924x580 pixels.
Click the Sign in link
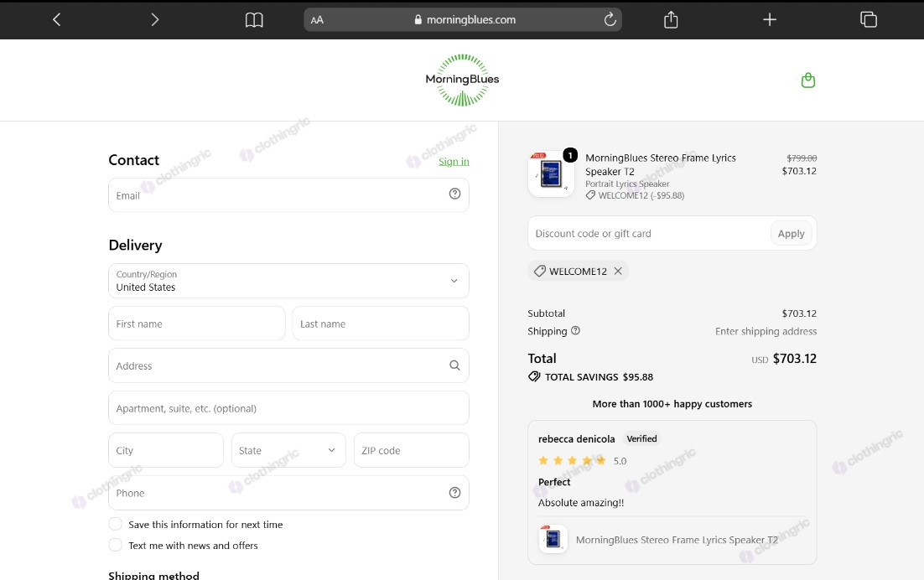tap(454, 161)
